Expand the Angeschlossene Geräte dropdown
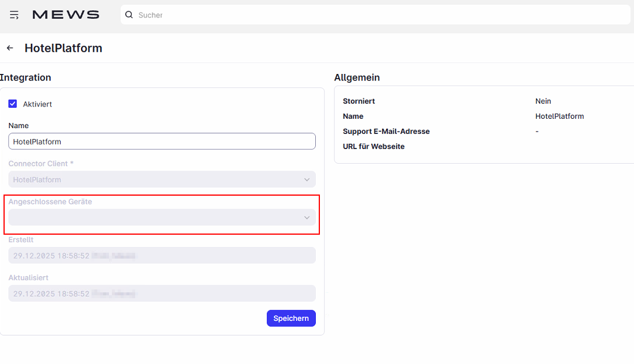 (x=162, y=217)
